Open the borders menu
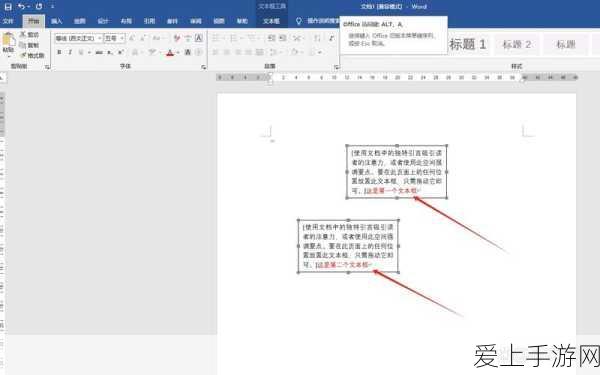This screenshot has width=600, height=375. [315, 52]
